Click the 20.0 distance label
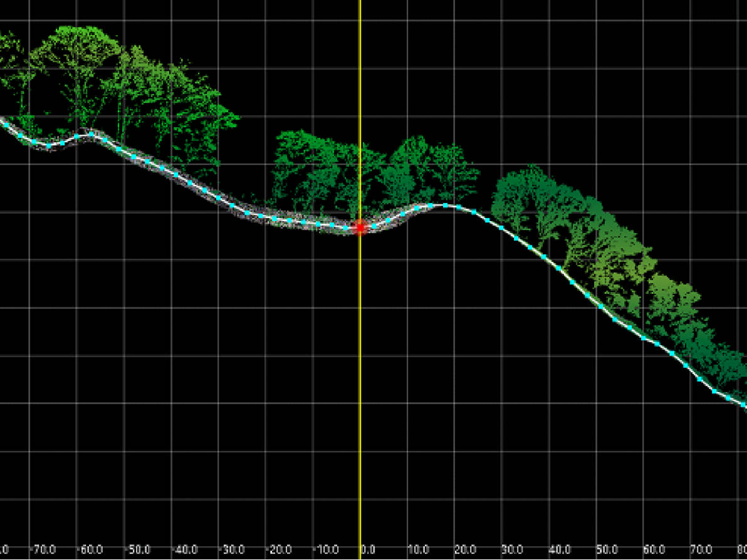The image size is (747, 560). click(x=466, y=550)
